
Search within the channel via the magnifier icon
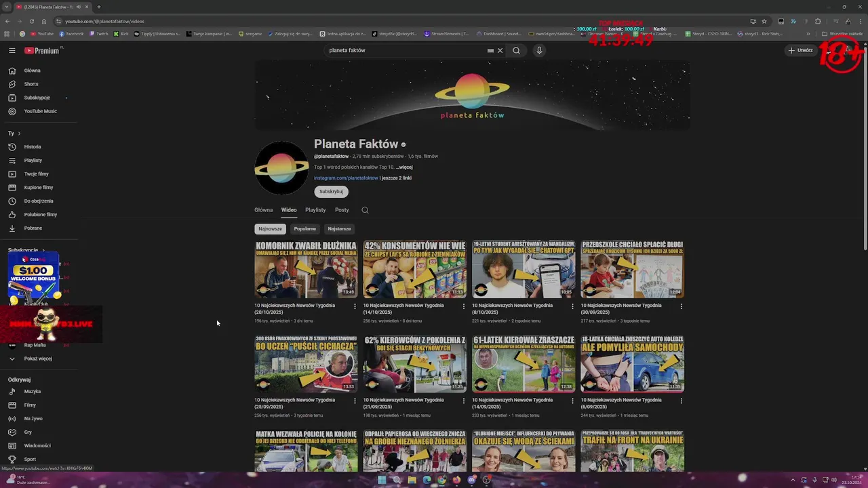365,210
